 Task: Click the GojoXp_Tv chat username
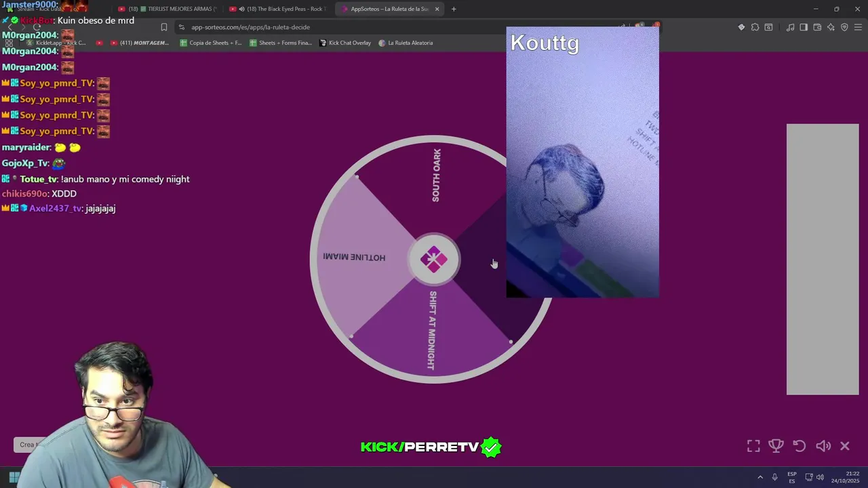click(x=25, y=163)
